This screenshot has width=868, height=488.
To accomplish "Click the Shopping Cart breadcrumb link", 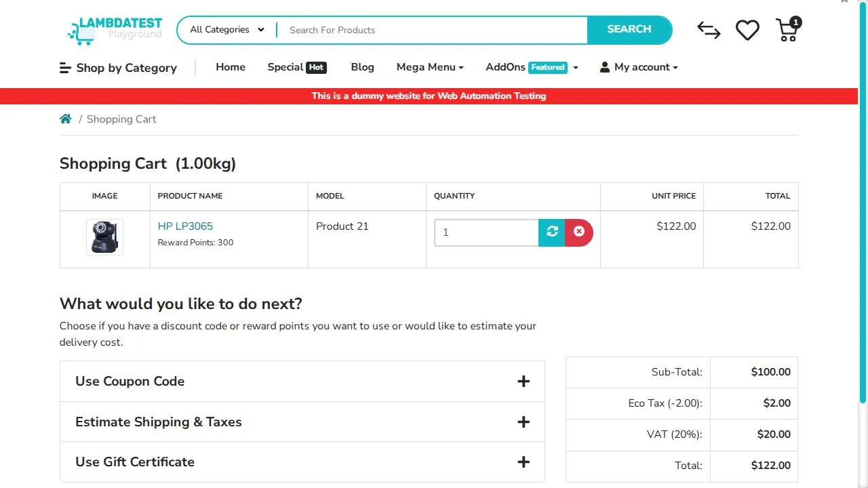I will click(121, 119).
